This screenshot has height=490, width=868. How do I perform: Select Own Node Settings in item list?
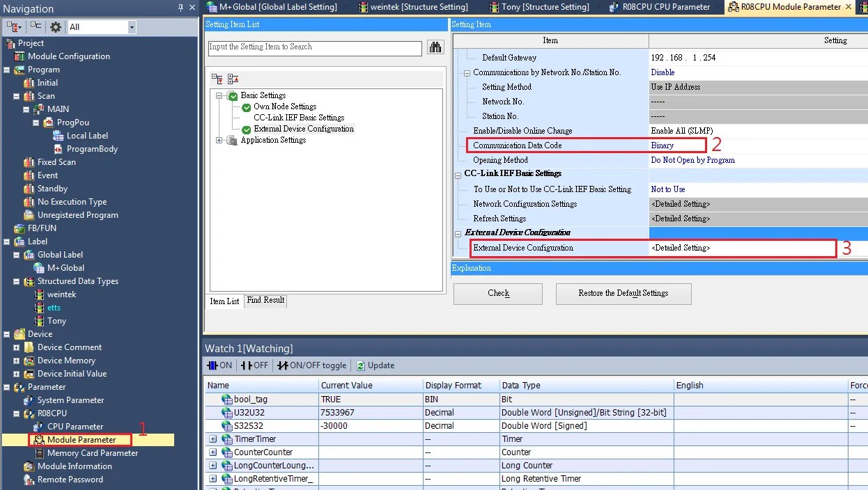tap(285, 106)
